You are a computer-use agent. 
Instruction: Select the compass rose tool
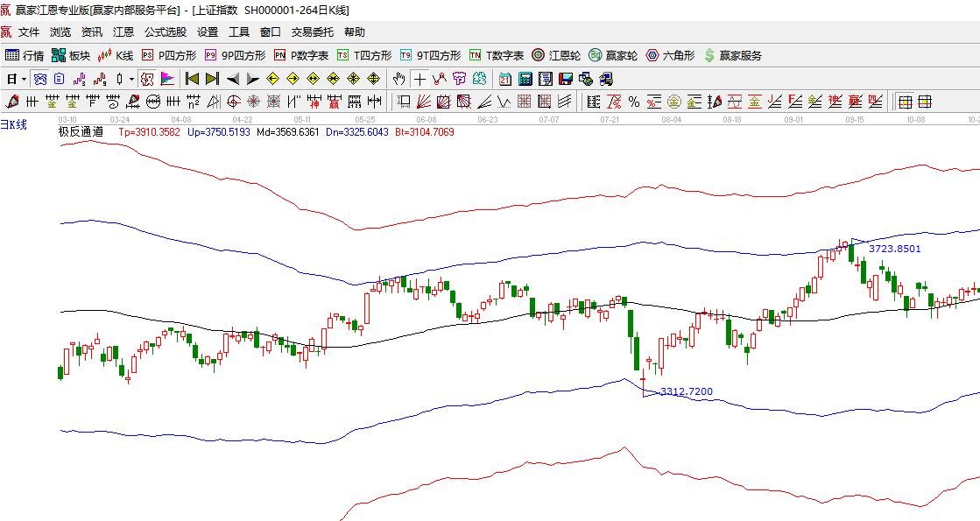tap(253, 102)
